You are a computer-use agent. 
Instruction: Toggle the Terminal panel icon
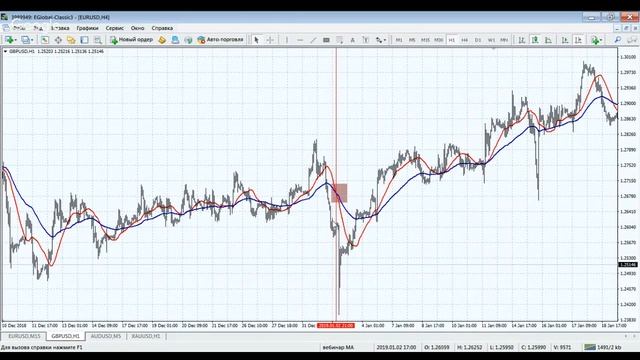[x=84, y=40]
